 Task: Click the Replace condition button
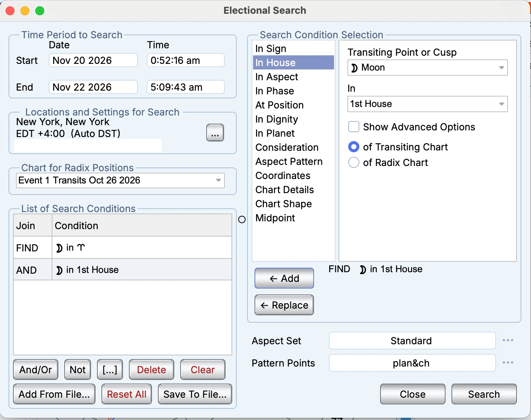[284, 305]
